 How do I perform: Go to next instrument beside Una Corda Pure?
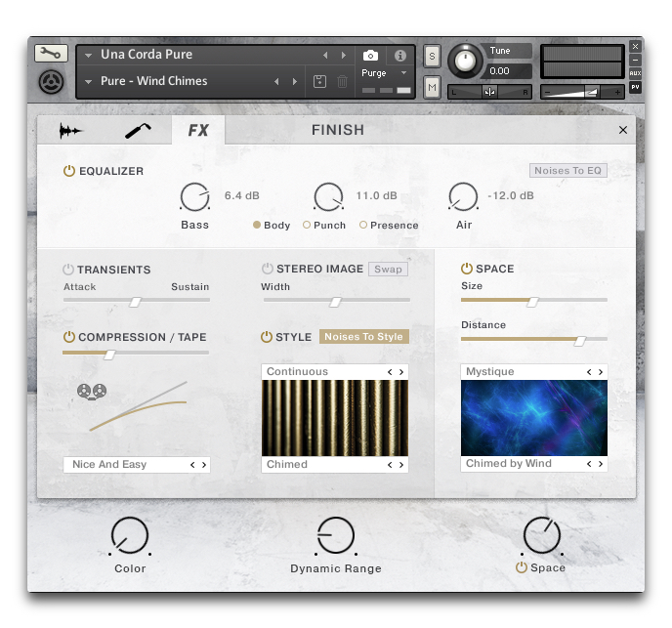click(x=343, y=56)
